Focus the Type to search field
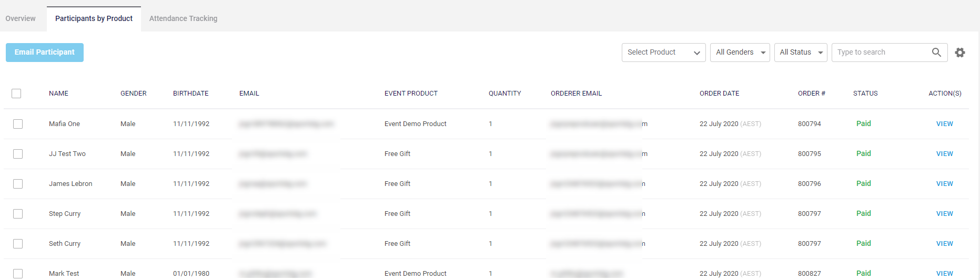Viewport: 980px width, 280px height. click(x=881, y=53)
